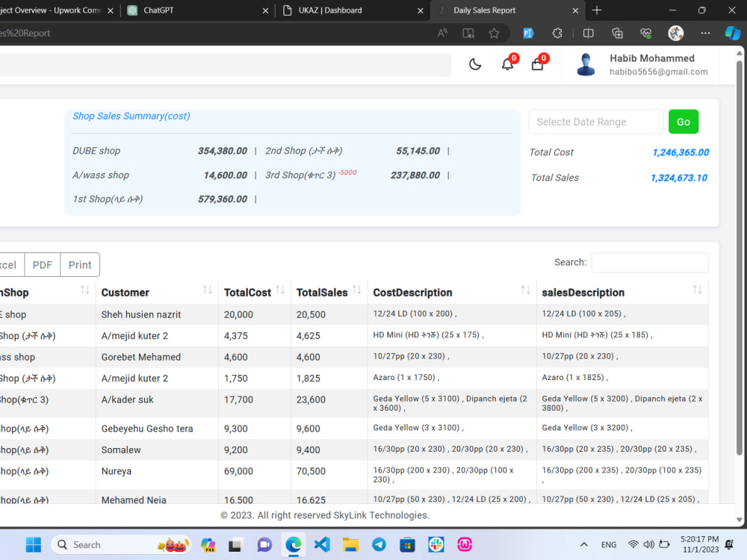Image resolution: width=747 pixels, height=560 pixels.
Task: Open a new browser tab
Action: [x=596, y=10]
